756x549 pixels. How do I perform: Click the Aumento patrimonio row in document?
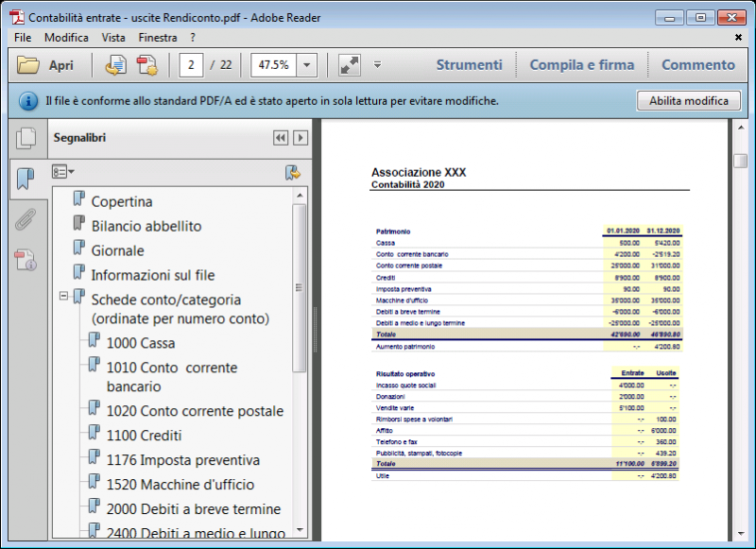(x=527, y=347)
